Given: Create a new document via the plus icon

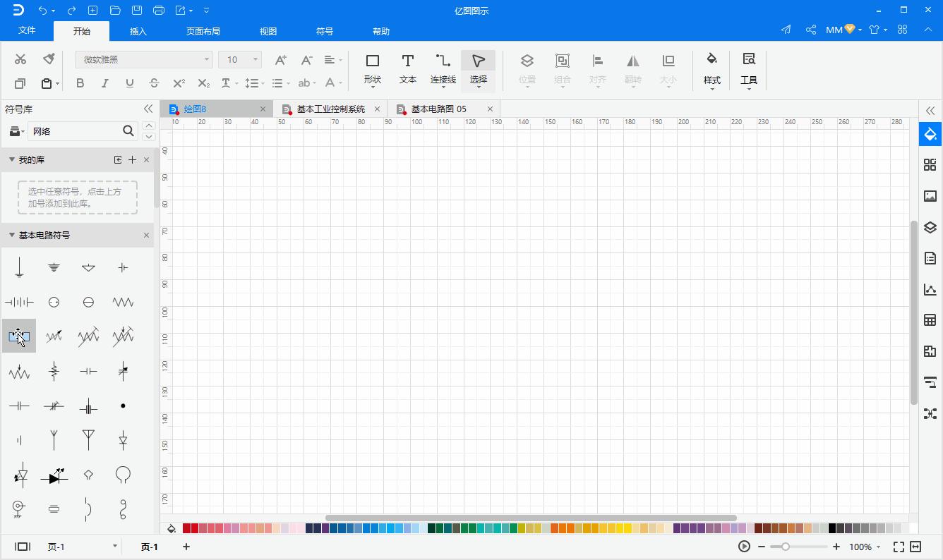Looking at the screenshot, I should [93, 11].
